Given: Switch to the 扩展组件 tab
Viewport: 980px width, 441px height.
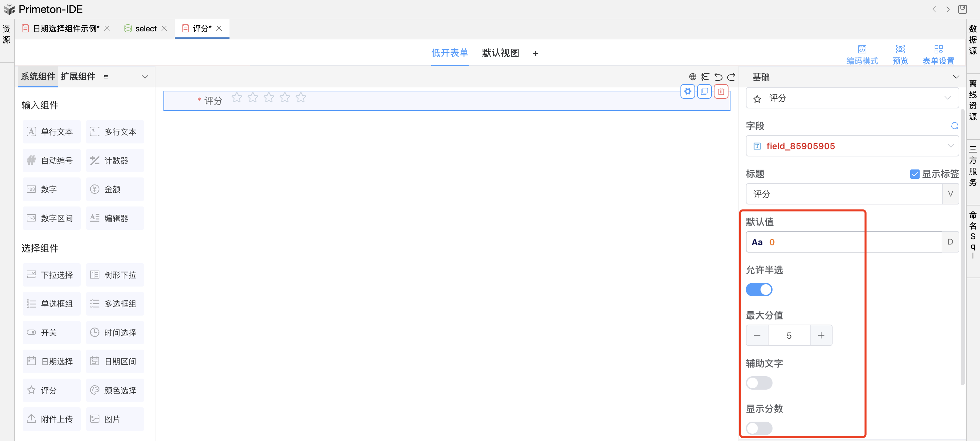Looking at the screenshot, I should (x=78, y=76).
